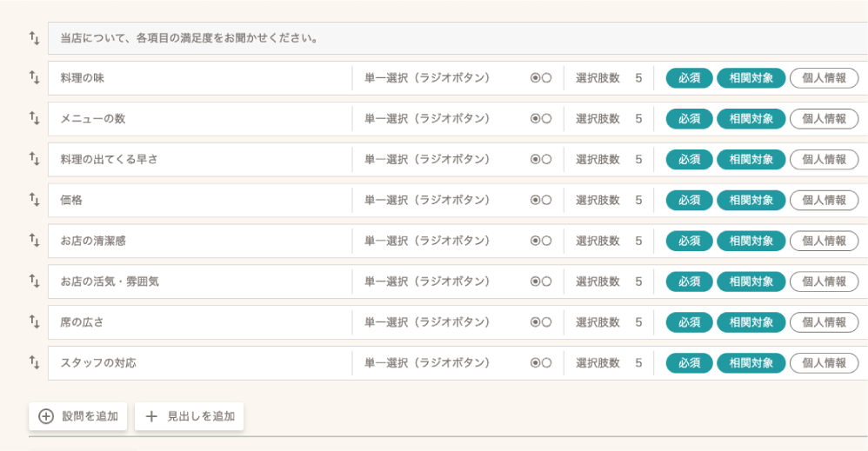868x451 pixels.
Task: Open question type selector for スタッフの対応
Action: tap(427, 362)
